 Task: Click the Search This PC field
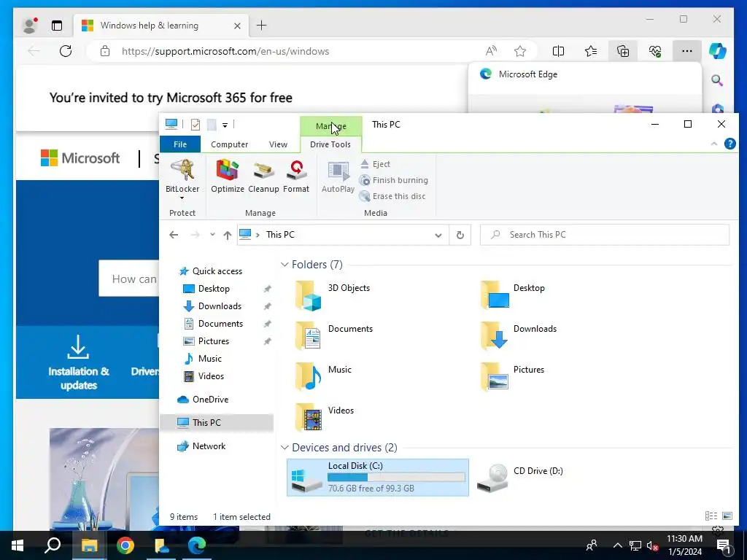click(605, 235)
